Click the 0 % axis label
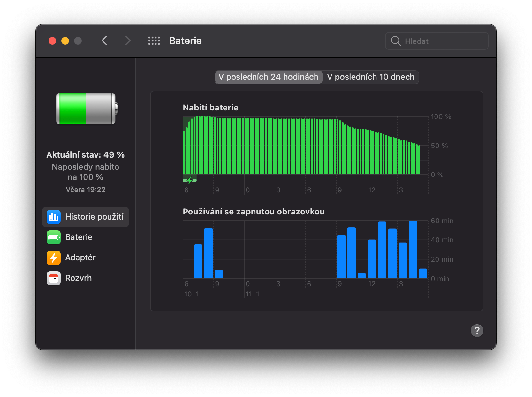This screenshot has width=532, height=397. [x=437, y=175]
